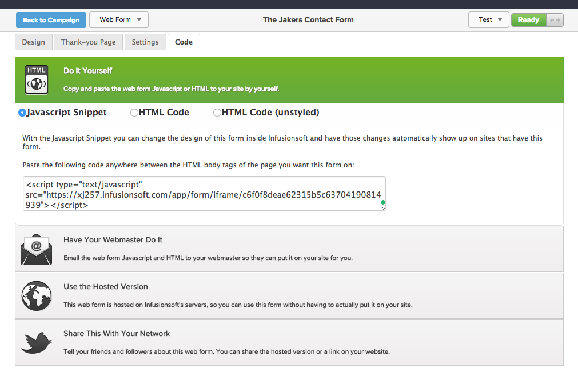
Task: Click the arrows toggle beside the Ready button
Action: coord(555,20)
